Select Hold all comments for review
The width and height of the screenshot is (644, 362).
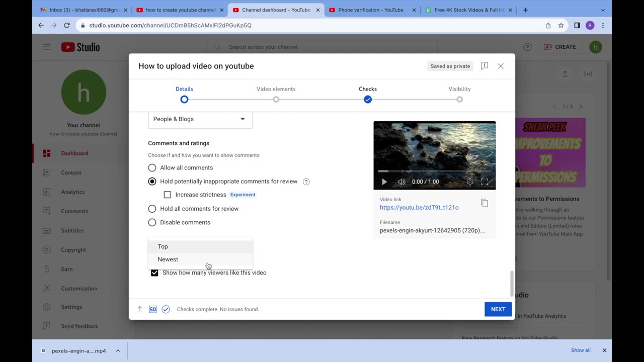tap(152, 209)
